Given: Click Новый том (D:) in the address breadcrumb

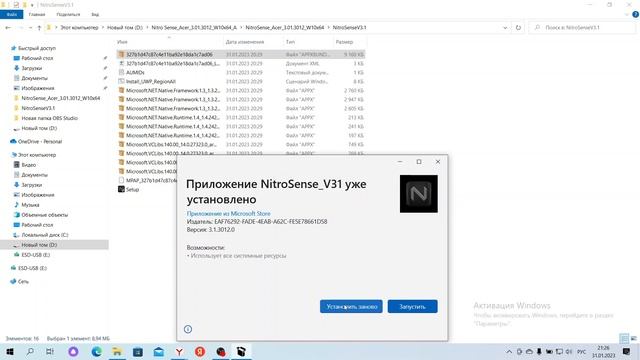Looking at the screenshot, I should pyautogui.click(x=124, y=28).
